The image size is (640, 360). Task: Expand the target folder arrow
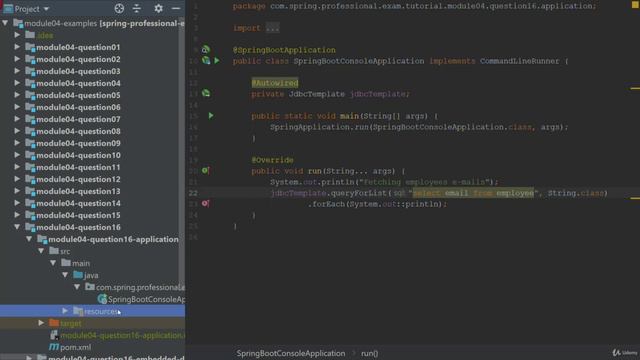tap(41, 323)
